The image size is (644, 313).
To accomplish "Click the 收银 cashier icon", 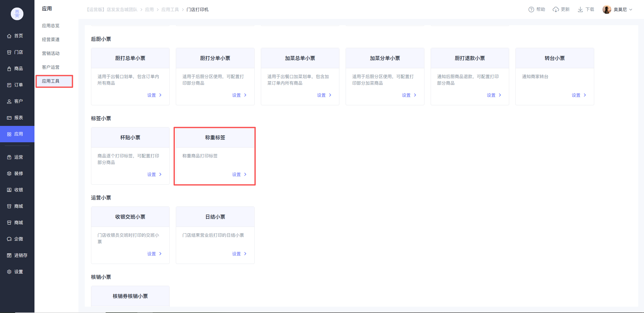I will (x=9, y=190).
